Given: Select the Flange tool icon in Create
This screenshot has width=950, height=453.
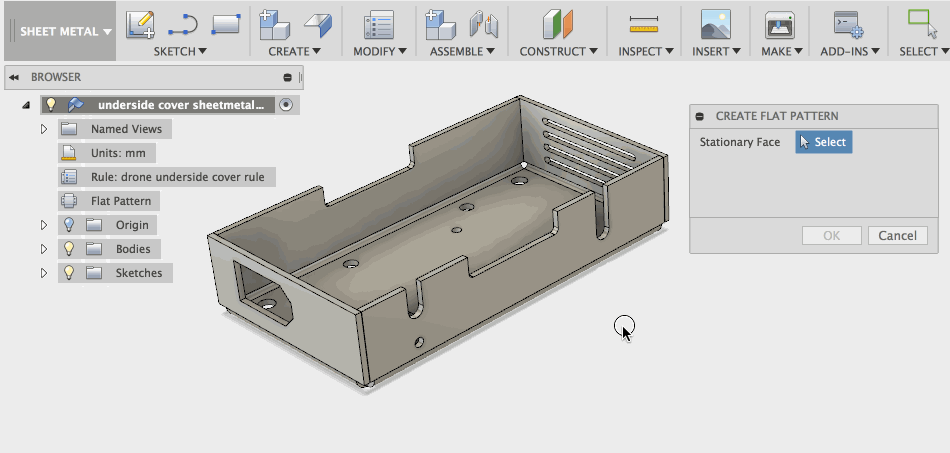Looking at the screenshot, I should click(x=317, y=24).
